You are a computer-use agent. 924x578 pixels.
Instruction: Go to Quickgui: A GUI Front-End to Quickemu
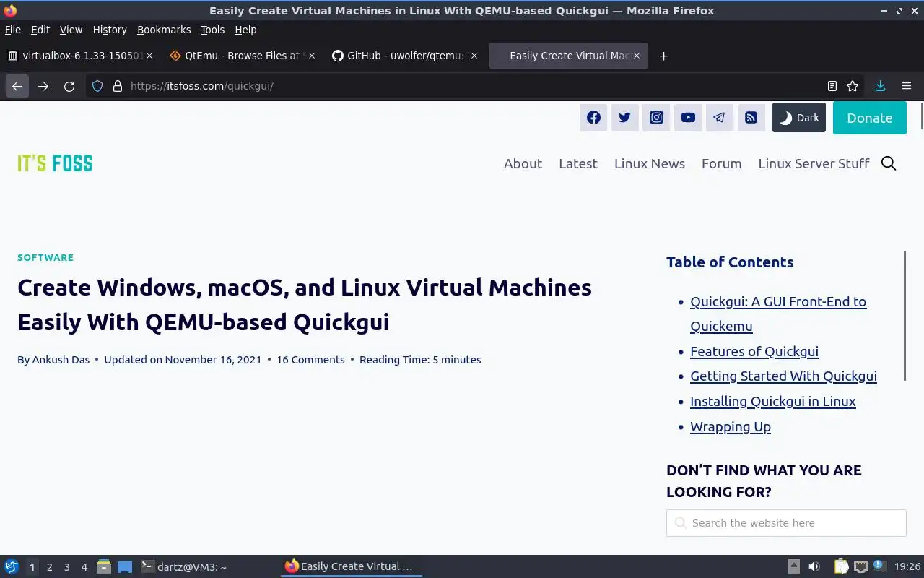click(778, 314)
